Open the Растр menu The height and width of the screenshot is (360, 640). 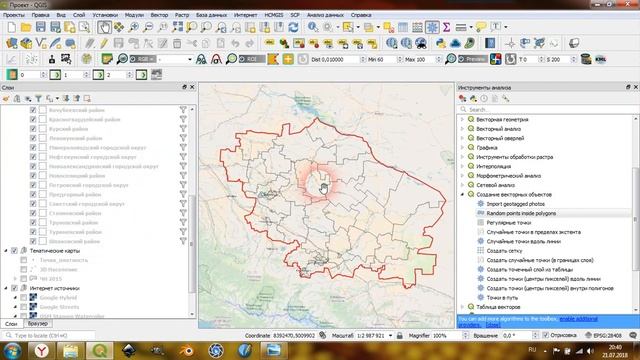point(182,15)
